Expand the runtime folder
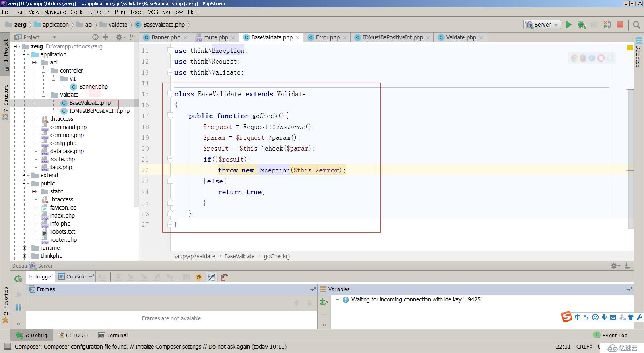 pyautogui.click(x=25, y=248)
